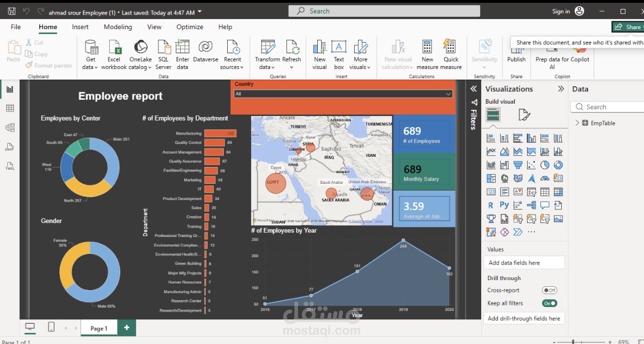
Task: Open the Refresh dropdown
Action: (x=292, y=55)
